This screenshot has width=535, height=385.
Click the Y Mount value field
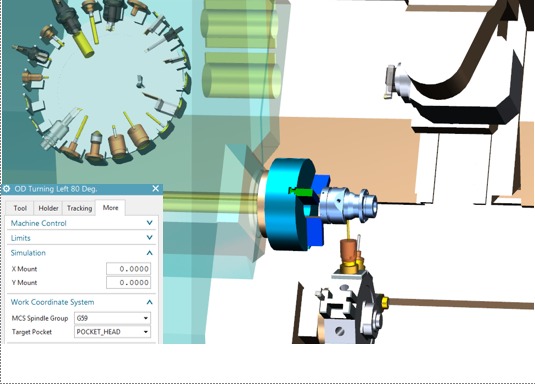pyautogui.click(x=128, y=283)
